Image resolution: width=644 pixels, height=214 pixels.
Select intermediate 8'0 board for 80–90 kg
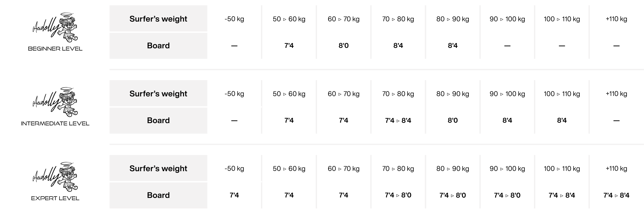453,120
